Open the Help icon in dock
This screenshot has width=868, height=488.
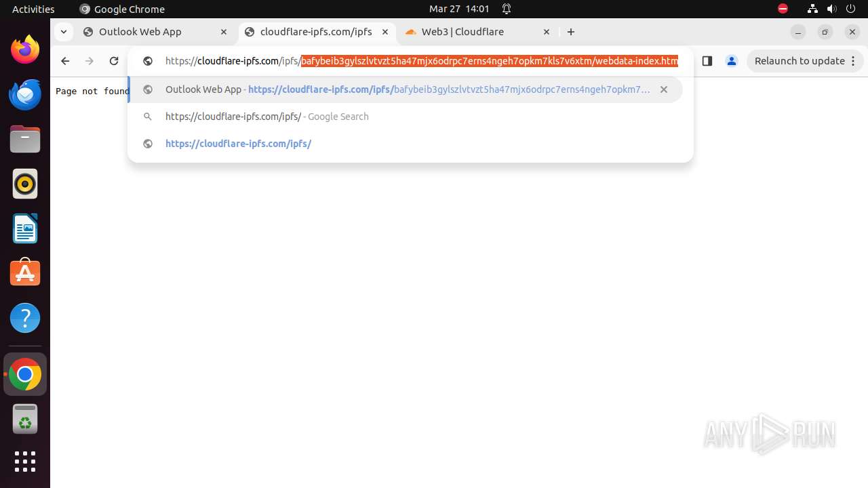[x=25, y=318]
